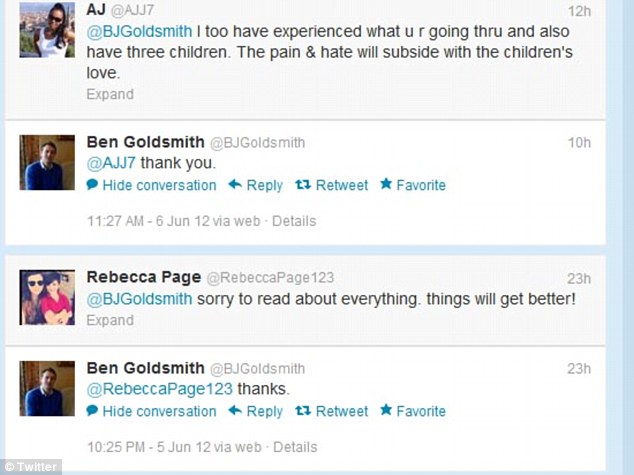Click Ben Goldsmith's avatar on the 10h tweet
Image resolution: width=634 pixels, height=475 pixels.
click(47, 162)
